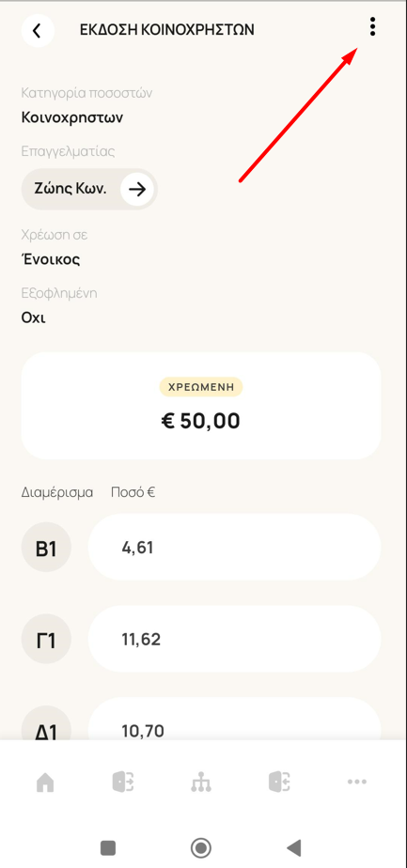
Task: Tap the arrow icon beside Ζώης Κων.
Action: click(137, 190)
